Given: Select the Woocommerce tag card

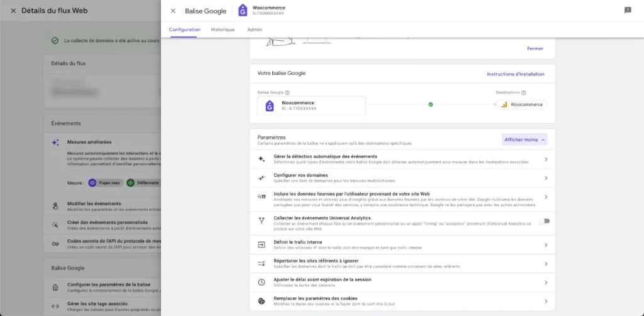Looking at the screenshot, I should coord(311,106).
